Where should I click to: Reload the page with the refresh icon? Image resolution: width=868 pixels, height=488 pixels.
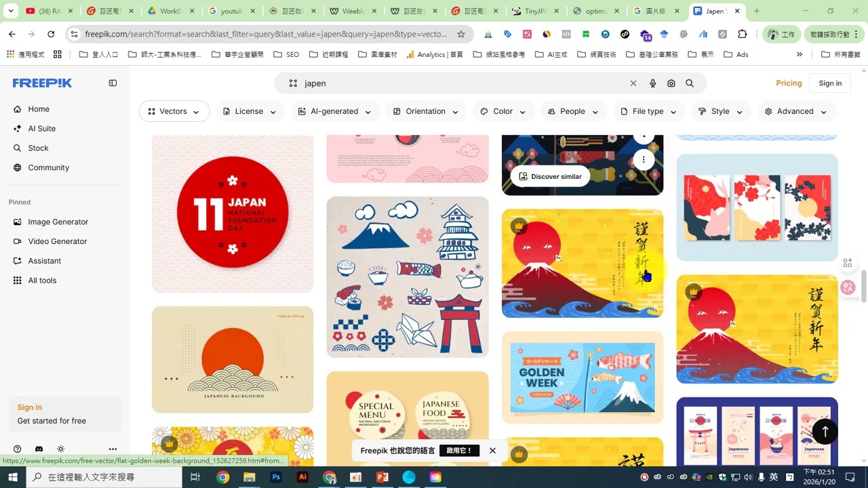[x=51, y=34]
